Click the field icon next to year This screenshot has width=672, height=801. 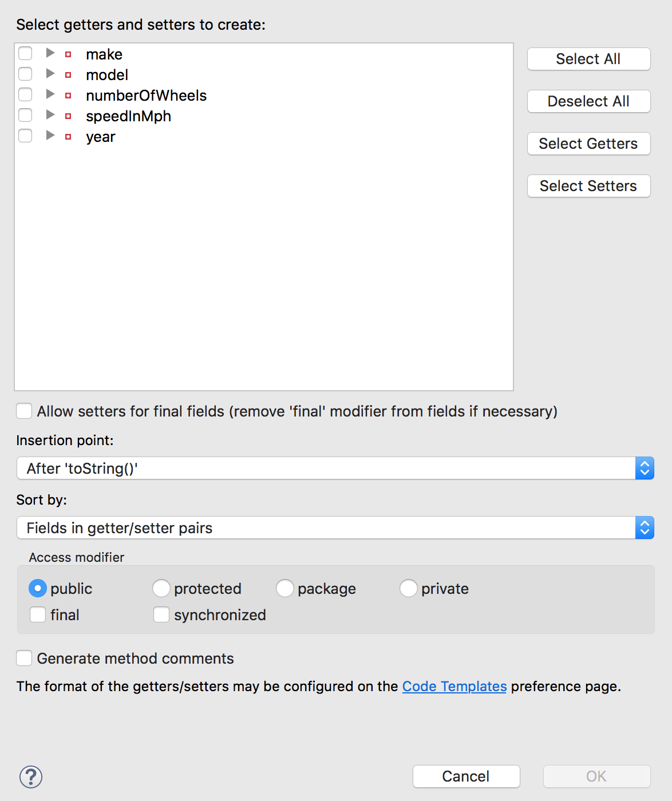pyautogui.click(x=69, y=136)
